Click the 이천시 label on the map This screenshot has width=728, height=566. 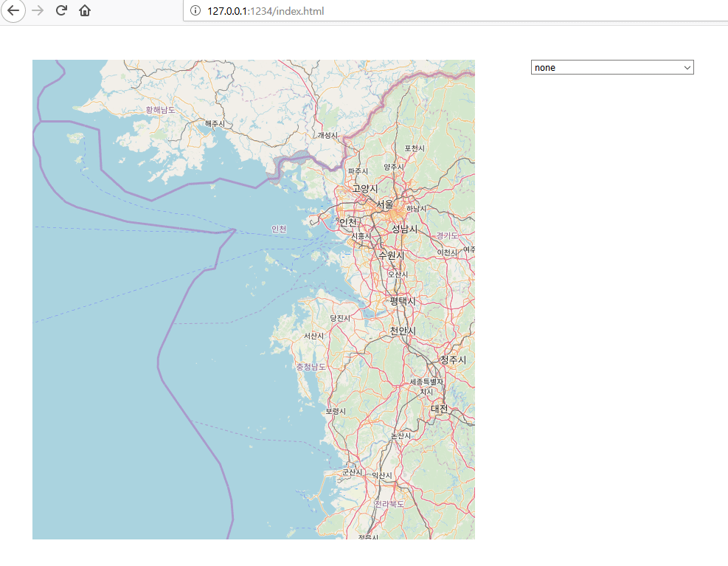tap(447, 252)
